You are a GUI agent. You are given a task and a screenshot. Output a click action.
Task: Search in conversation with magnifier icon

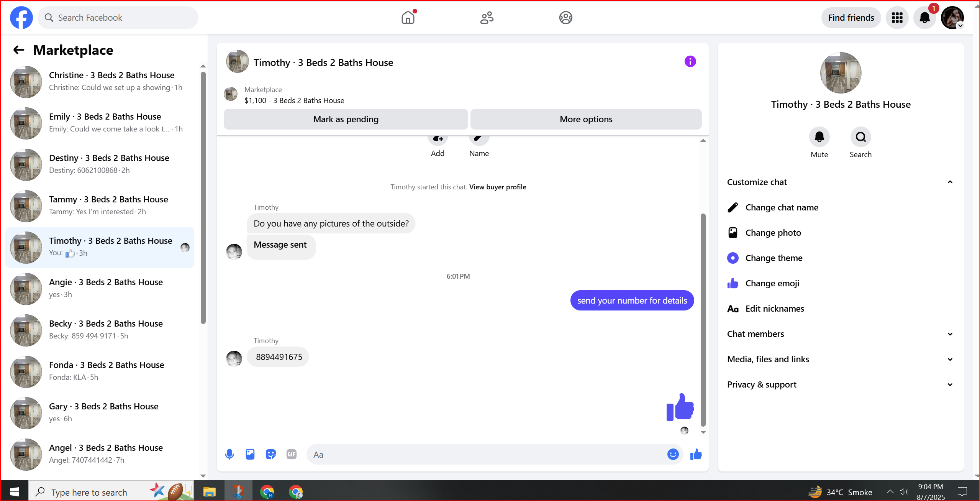coord(860,137)
